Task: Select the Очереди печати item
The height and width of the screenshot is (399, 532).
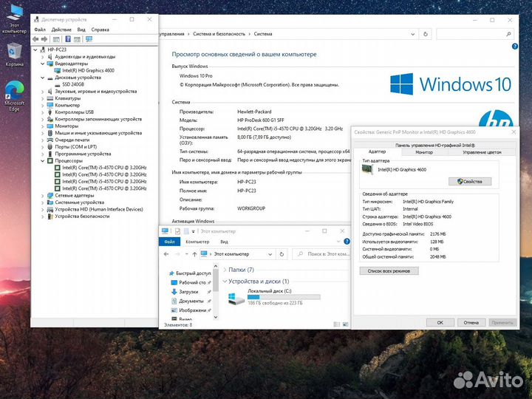Action: (x=72, y=140)
